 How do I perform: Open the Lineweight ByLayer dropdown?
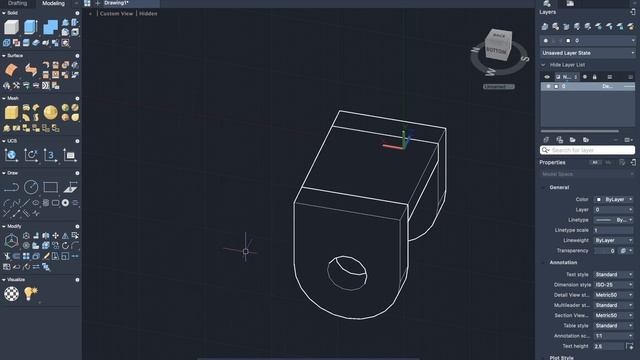coord(613,240)
